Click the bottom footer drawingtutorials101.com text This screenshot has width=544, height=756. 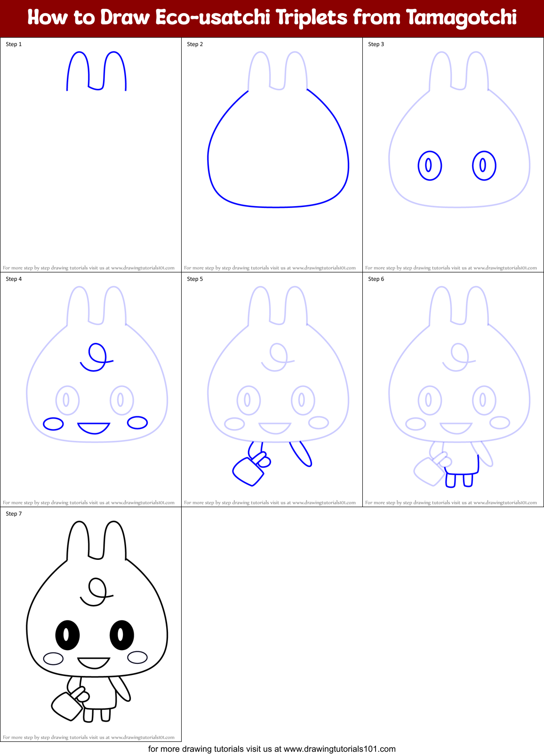coord(272,749)
